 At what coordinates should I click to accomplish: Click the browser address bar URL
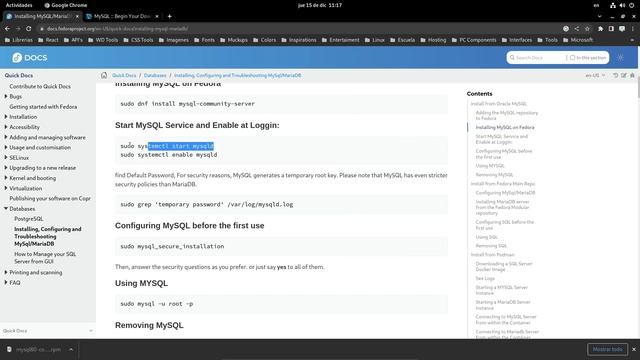point(117,29)
